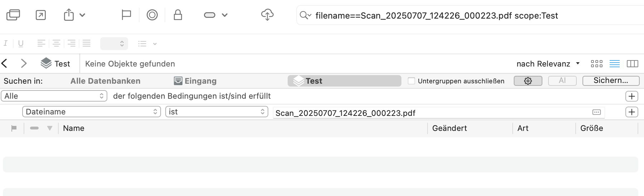Image resolution: width=644 pixels, height=196 pixels.
Task: Switch to icon grid view
Action: pos(596,64)
